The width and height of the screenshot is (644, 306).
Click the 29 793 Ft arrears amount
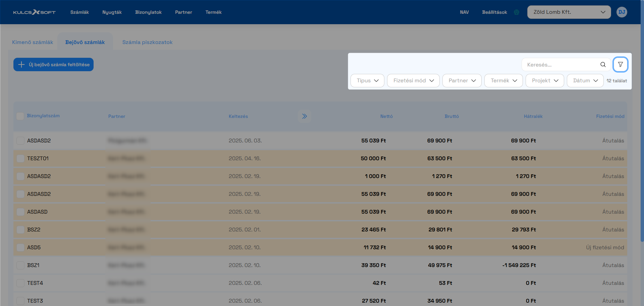(524, 230)
